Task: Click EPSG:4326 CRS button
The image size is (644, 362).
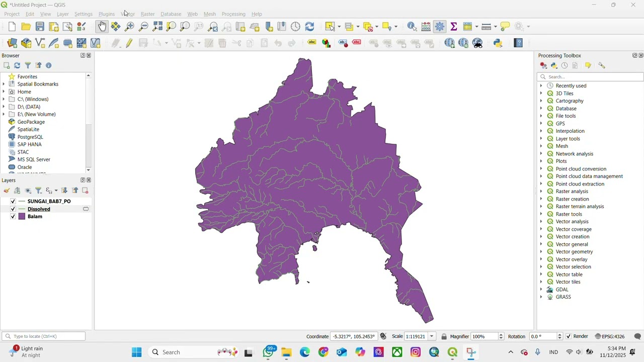Action: (610, 336)
